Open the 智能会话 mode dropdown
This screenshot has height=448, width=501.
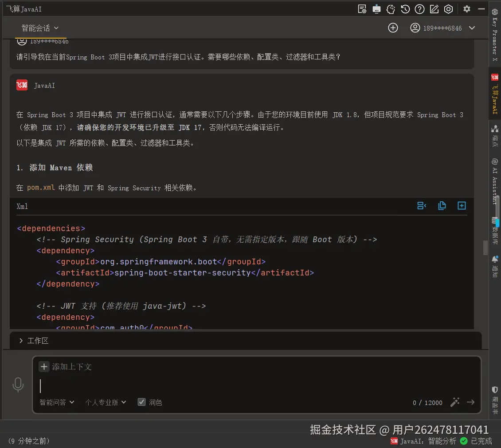click(39, 28)
